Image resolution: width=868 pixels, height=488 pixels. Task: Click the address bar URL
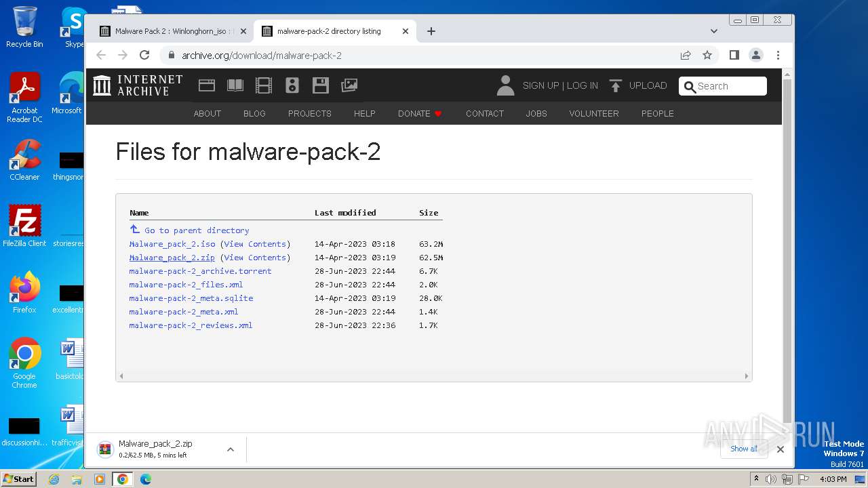(262, 56)
